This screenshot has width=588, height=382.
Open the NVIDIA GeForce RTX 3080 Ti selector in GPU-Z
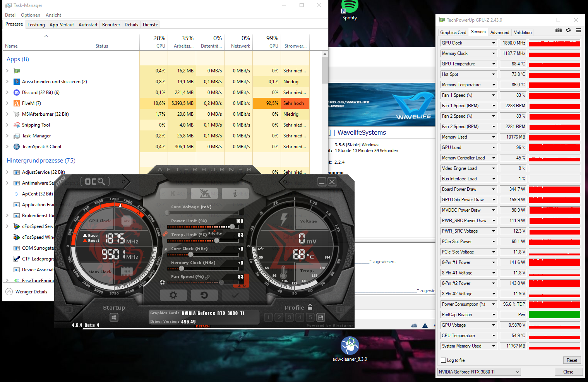point(479,372)
